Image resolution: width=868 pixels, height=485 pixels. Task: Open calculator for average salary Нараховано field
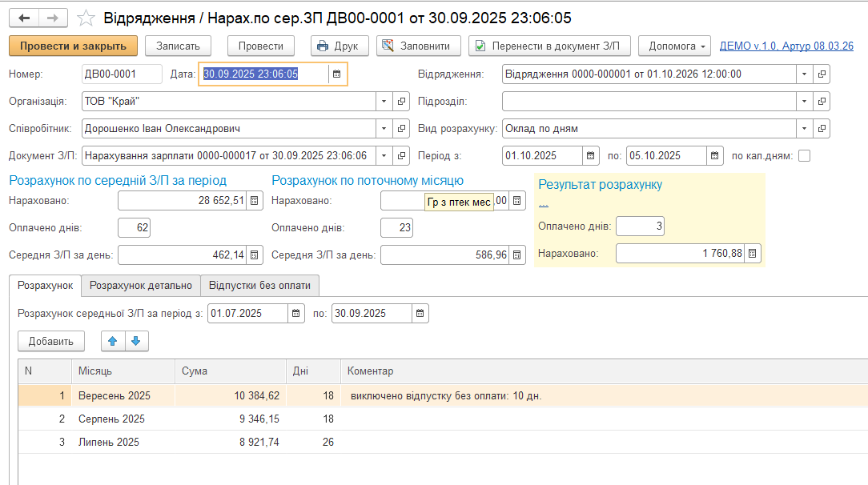pyautogui.click(x=254, y=201)
